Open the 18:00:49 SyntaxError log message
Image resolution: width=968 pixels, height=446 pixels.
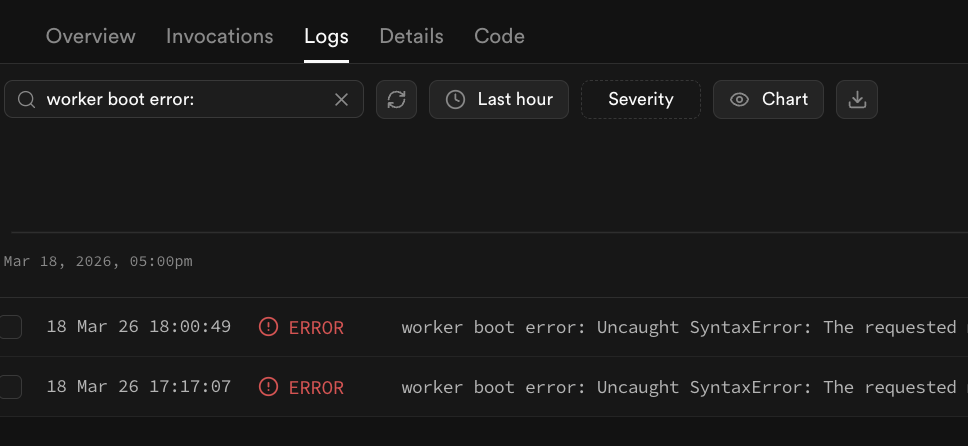point(680,327)
